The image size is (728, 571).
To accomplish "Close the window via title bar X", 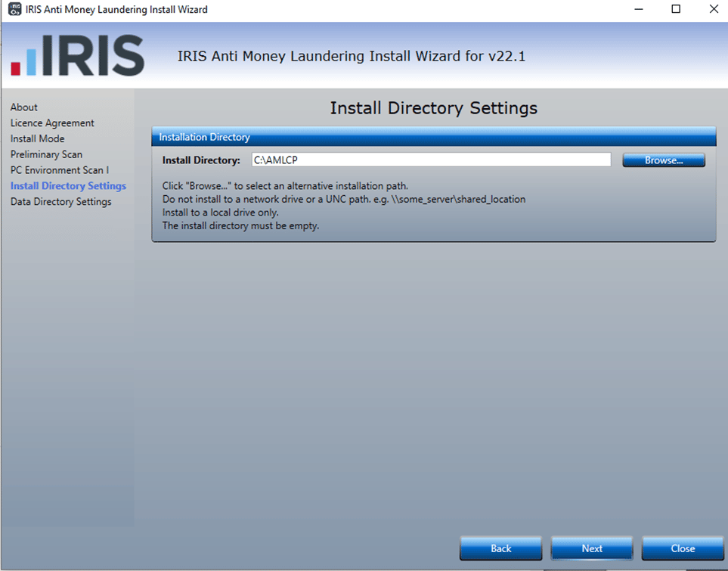I will tap(714, 9).
